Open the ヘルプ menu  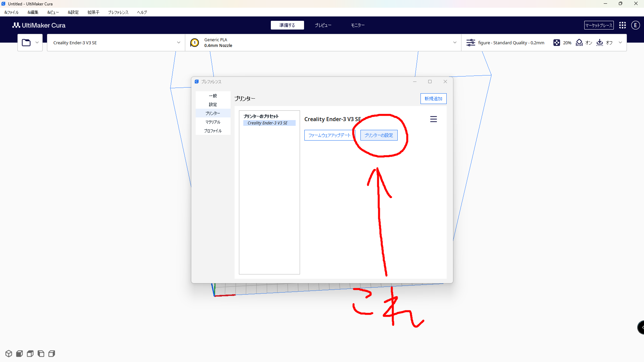tap(142, 12)
